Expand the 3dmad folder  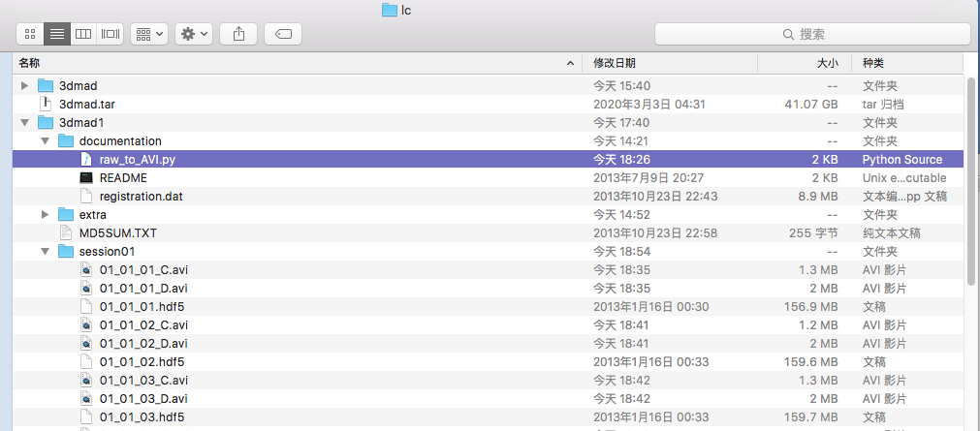[25, 85]
